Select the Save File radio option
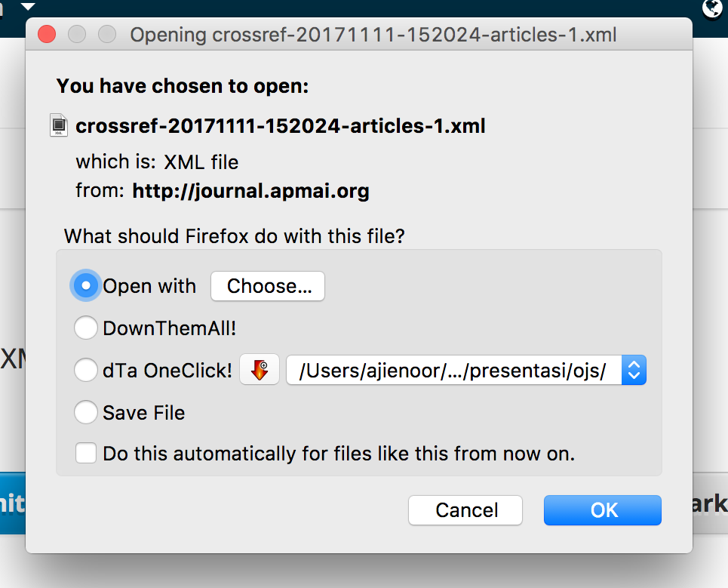The height and width of the screenshot is (588, 728). (85, 413)
